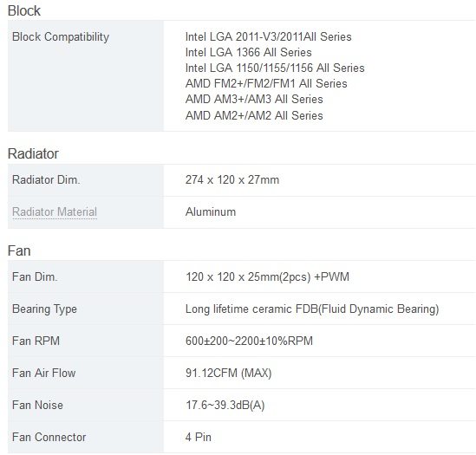Click the AMD FM2+/FM2/FM1 All Series line
The height and width of the screenshot is (455, 476).
click(x=266, y=83)
